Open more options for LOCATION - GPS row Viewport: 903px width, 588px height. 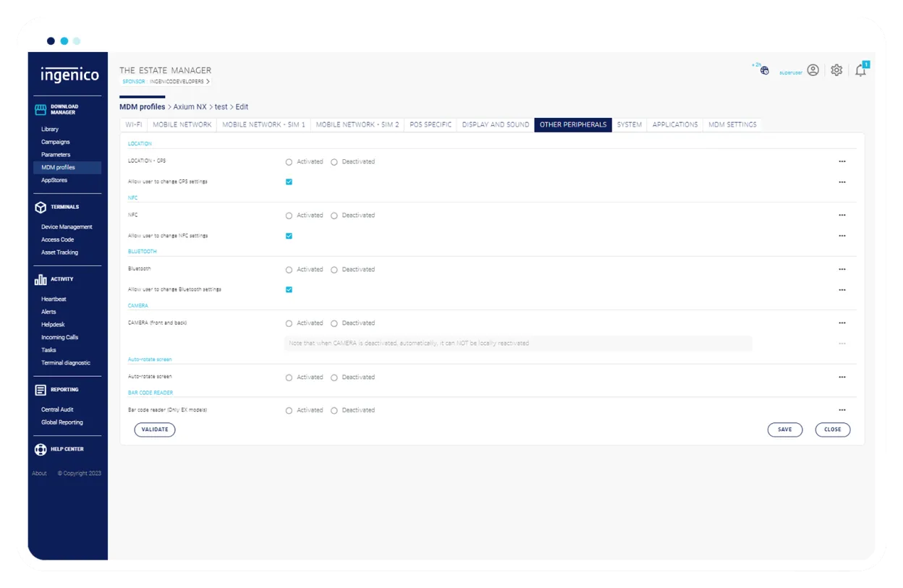point(842,162)
